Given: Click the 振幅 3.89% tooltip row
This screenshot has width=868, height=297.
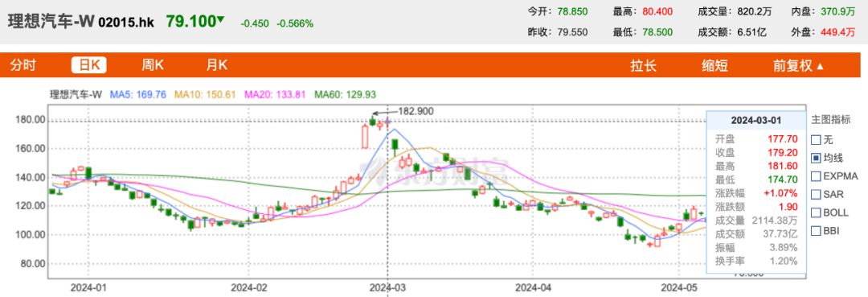Looking at the screenshot, I should click(x=755, y=247).
